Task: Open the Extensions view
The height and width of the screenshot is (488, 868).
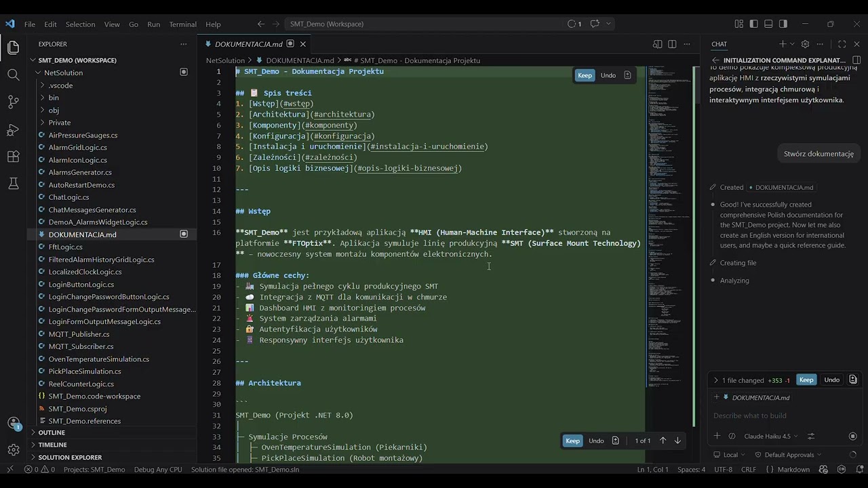Action: pos(13,157)
